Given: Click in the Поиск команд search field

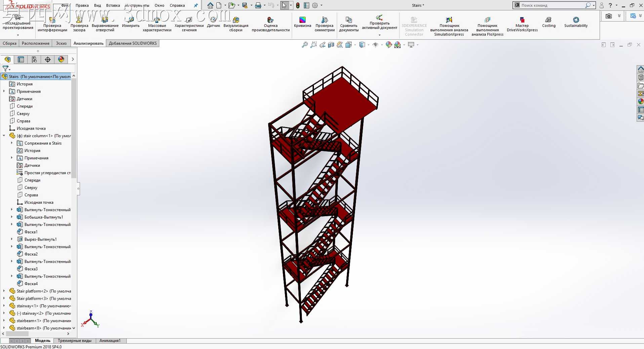Looking at the screenshot, I should [554, 5].
